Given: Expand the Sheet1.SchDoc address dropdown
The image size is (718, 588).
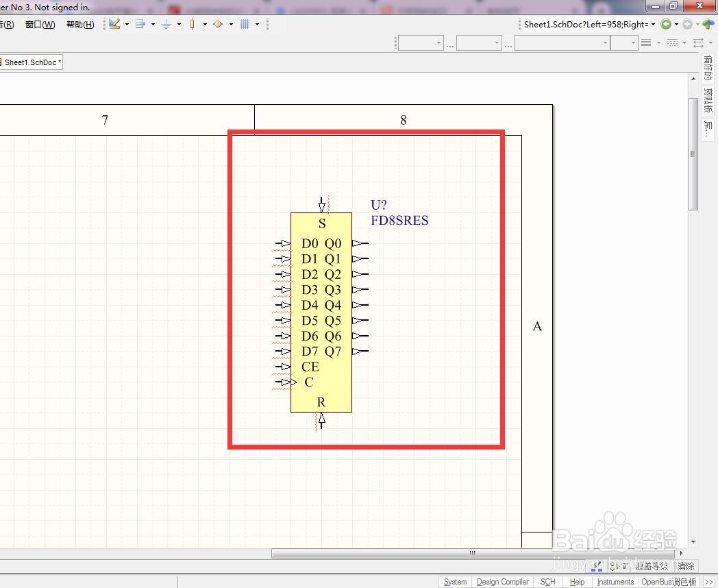Looking at the screenshot, I should click(x=654, y=24).
